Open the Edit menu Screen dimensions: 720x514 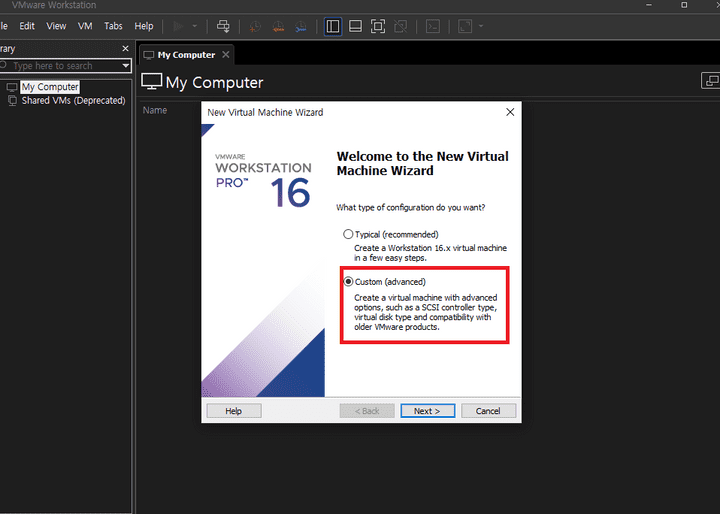27,26
